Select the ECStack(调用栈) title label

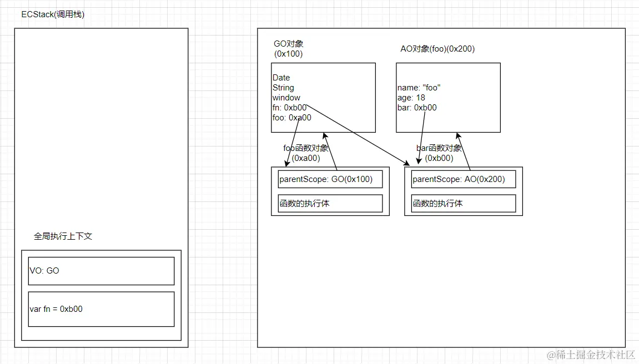[53, 14]
